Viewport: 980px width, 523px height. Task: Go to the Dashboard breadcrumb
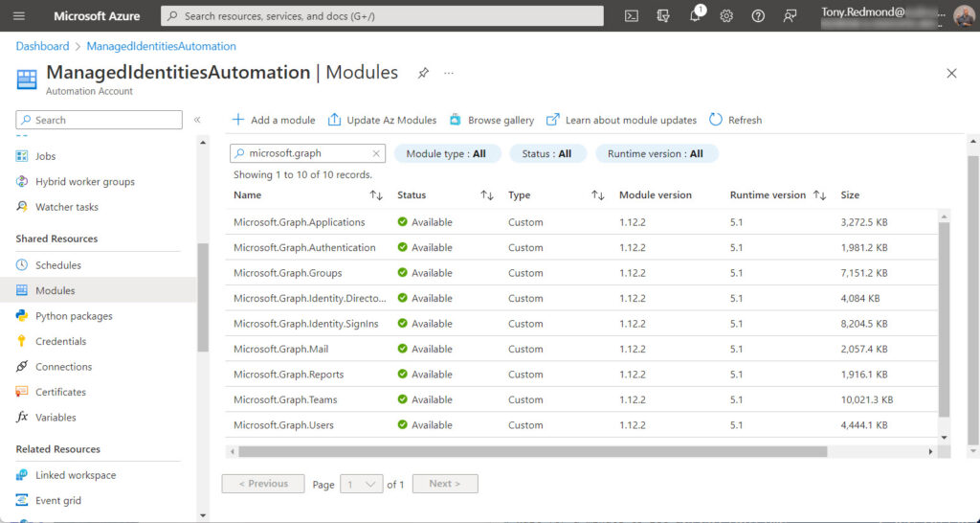42,46
